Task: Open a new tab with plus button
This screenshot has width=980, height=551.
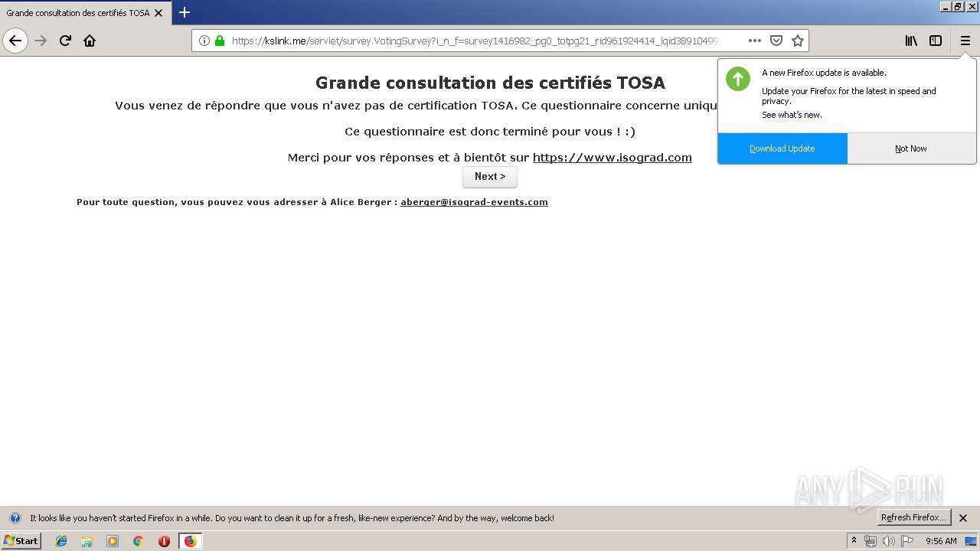Action: coord(185,12)
